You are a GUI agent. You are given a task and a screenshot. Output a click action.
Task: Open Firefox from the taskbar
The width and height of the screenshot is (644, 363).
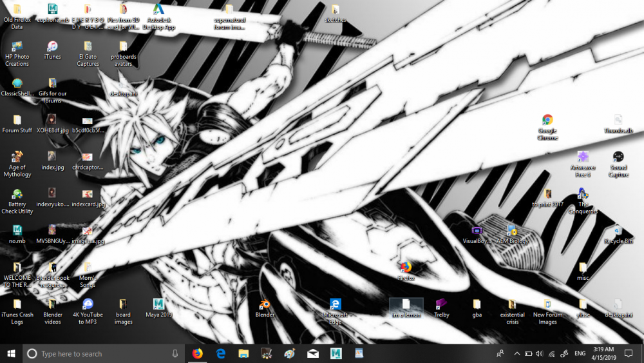(x=198, y=353)
